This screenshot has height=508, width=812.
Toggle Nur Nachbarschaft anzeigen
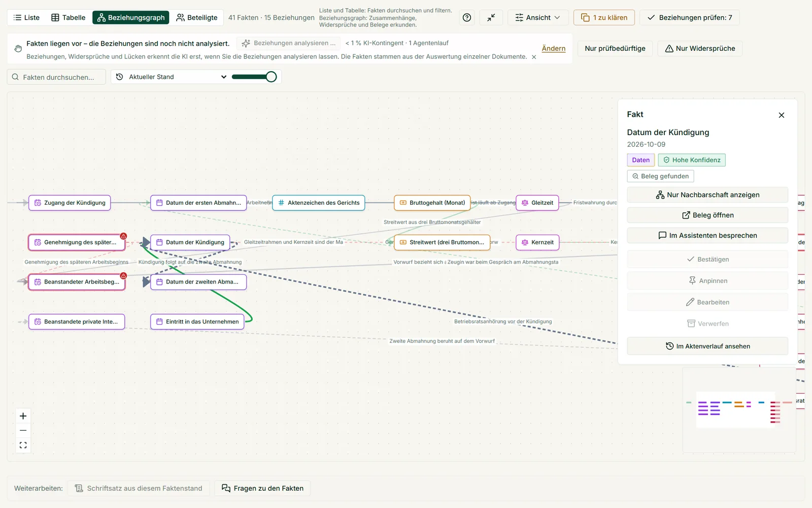[x=707, y=195]
